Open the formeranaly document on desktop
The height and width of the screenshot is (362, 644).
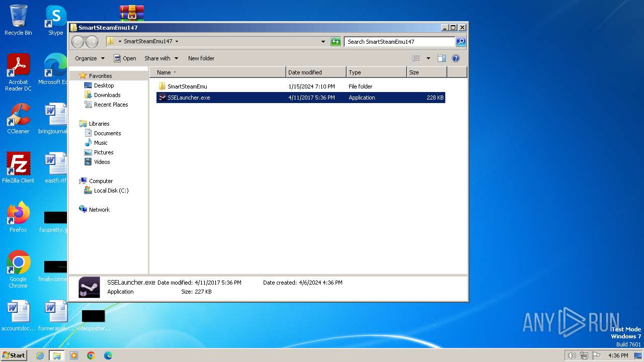tap(55, 316)
